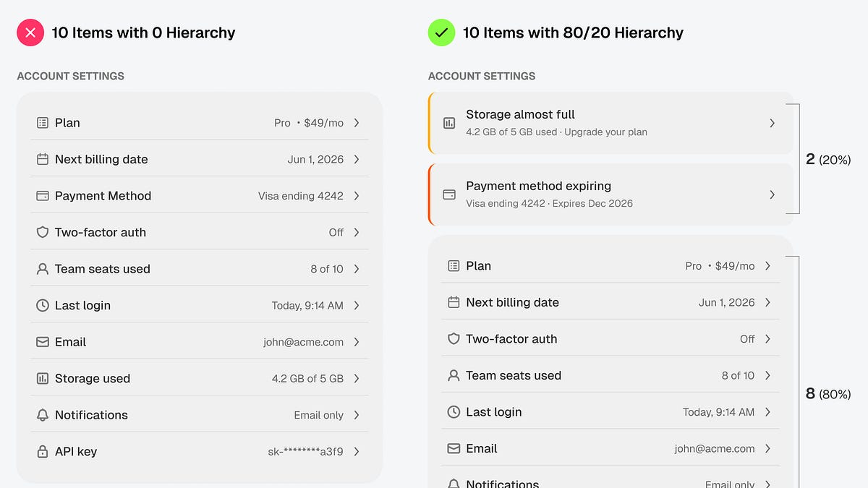
Task: Click the 'Payment method expiring' title
Action: tap(538, 186)
